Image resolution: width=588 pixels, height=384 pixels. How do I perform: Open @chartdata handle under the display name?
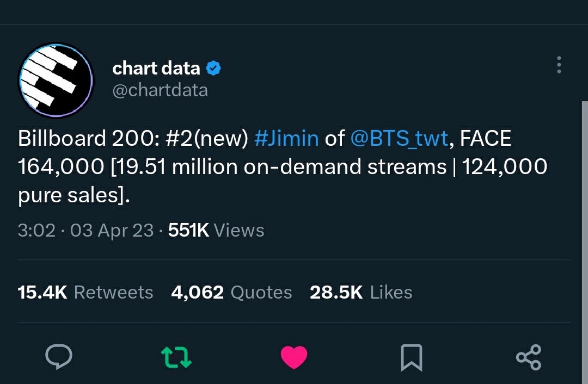tap(160, 90)
